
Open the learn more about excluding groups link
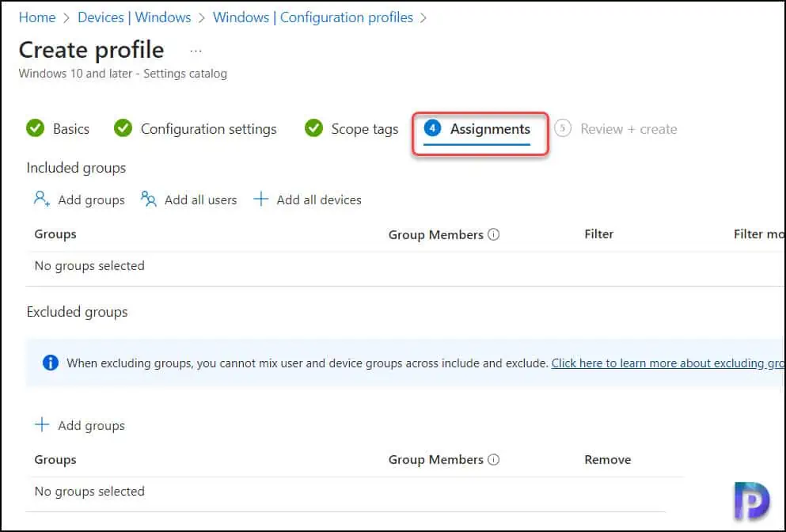tap(668, 363)
